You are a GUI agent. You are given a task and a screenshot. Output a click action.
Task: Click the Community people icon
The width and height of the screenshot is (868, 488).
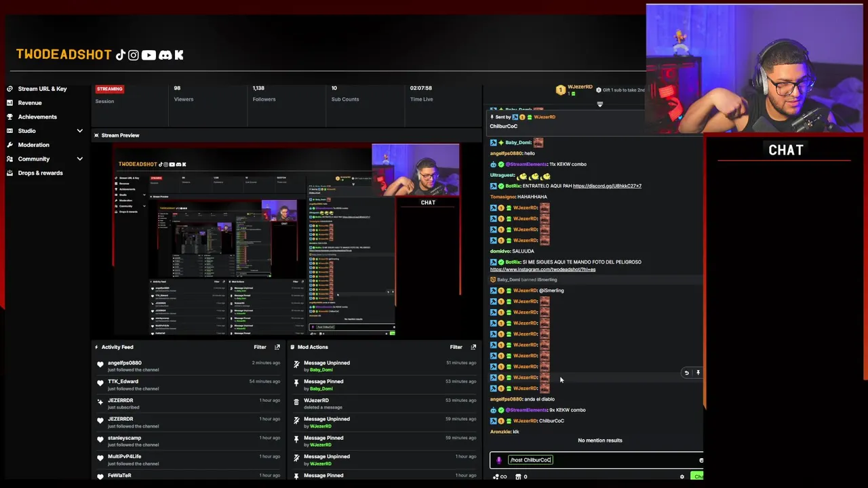pyautogui.click(x=9, y=159)
